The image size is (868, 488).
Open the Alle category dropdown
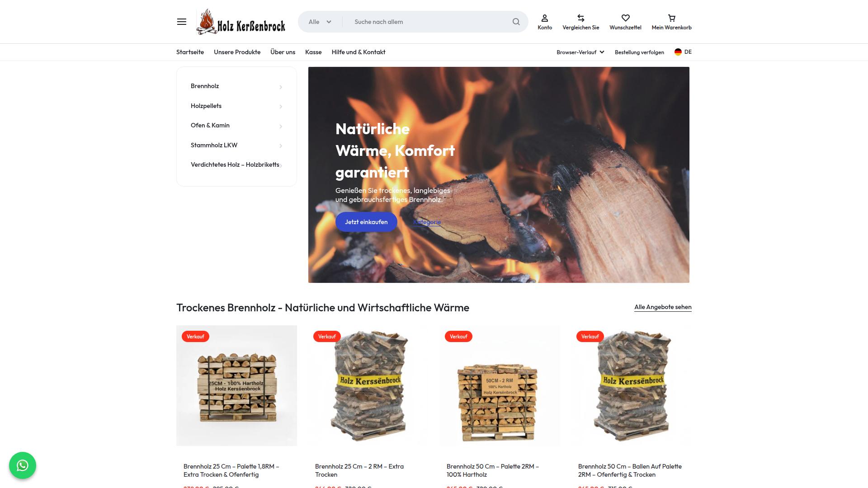pos(320,22)
